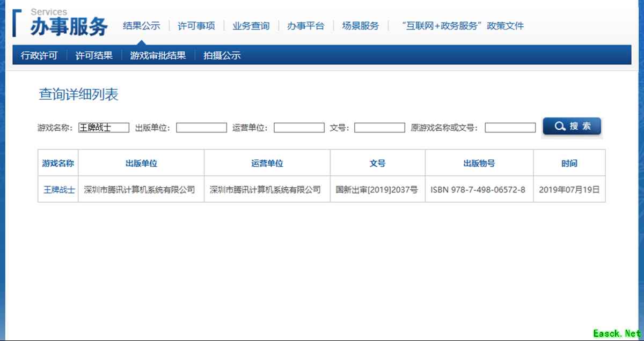Click the 办事服务 site title
The height and width of the screenshot is (341, 644).
coord(69,27)
